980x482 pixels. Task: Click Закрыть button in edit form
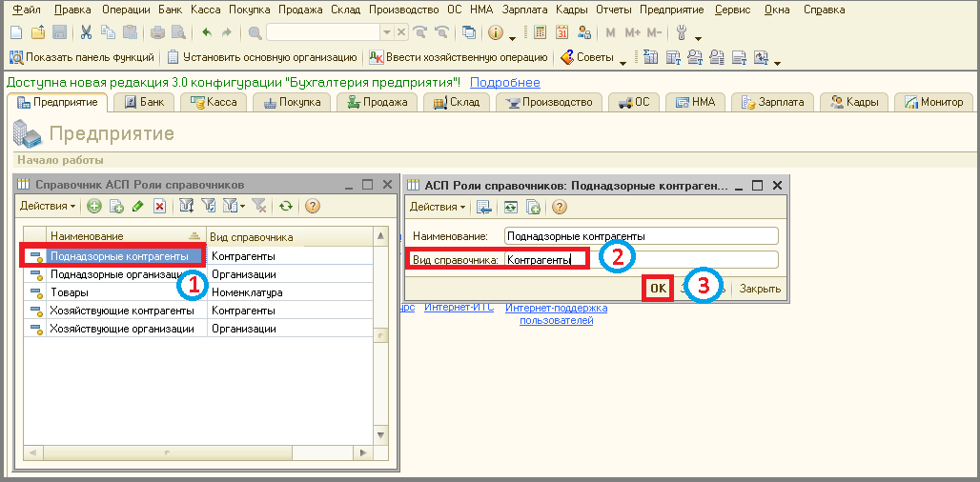point(760,289)
